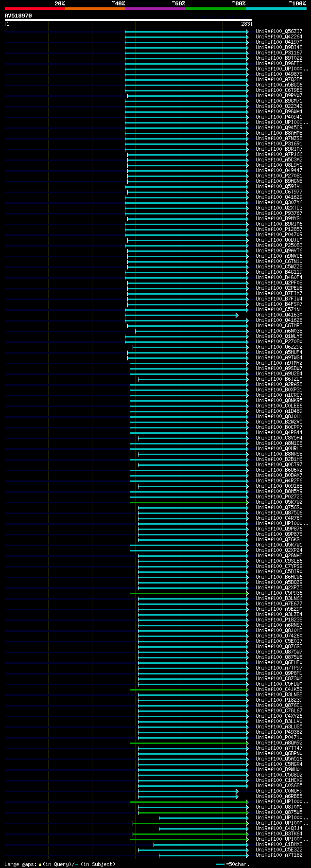Select hit label UniRef100_Q756S0
Image resolution: width=311 pixels, height=868 pixels.
pos(279,507)
